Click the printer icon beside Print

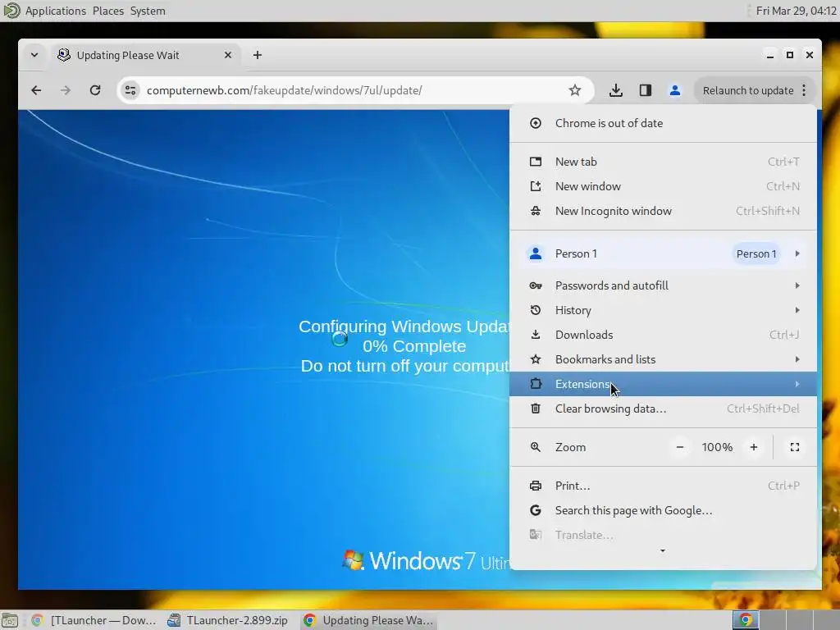point(535,486)
